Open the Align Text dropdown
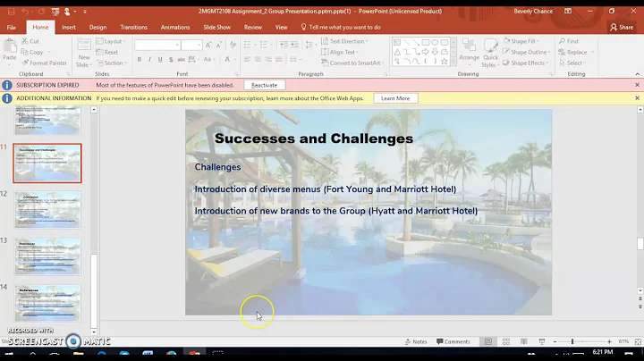Image resolution: width=644 pixels, height=361 pixels. pyautogui.click(x=340, y=52)
